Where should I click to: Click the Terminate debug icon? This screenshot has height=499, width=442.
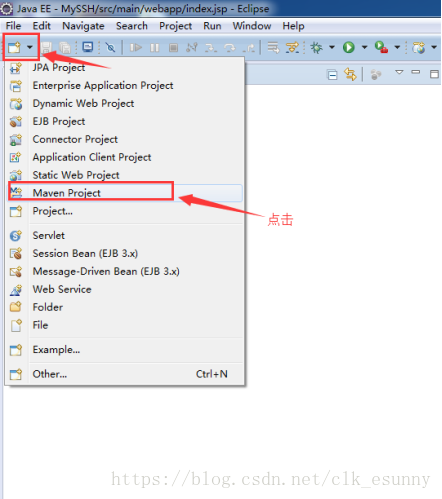(173, 48)
